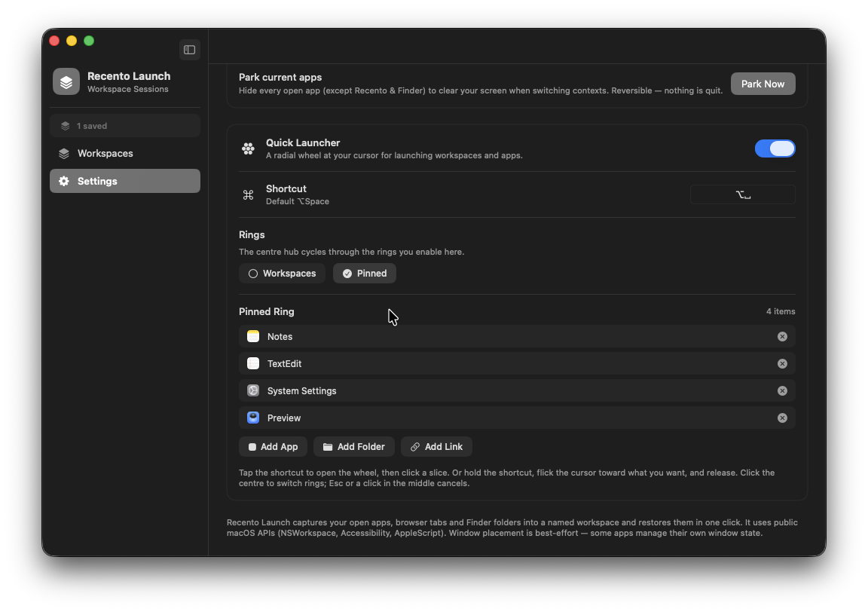868x612 pixels.
Task: Remove System Settings from the Pinned Ring
Action: click(781, 391)
